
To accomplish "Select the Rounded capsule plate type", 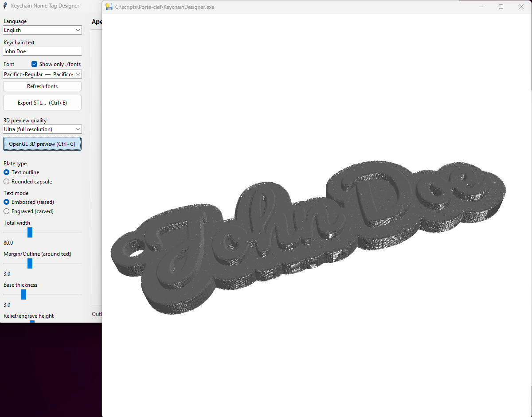I will [x=7, y=182].
